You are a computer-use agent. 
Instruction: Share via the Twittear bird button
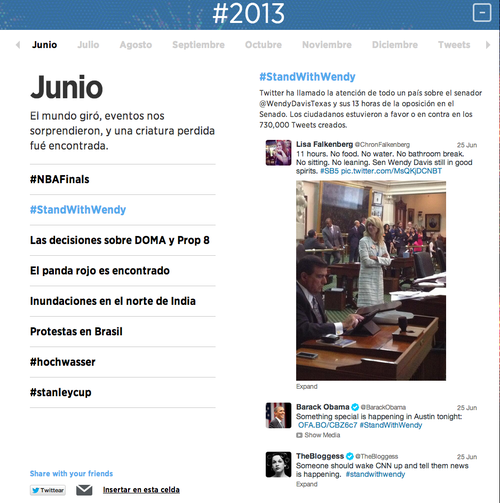coord(48,490)
